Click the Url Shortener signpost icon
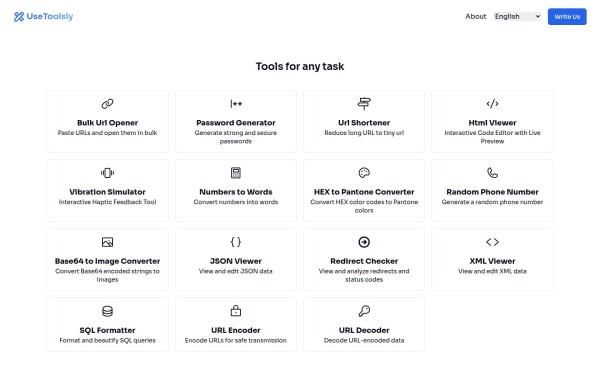 pos(364,103)
